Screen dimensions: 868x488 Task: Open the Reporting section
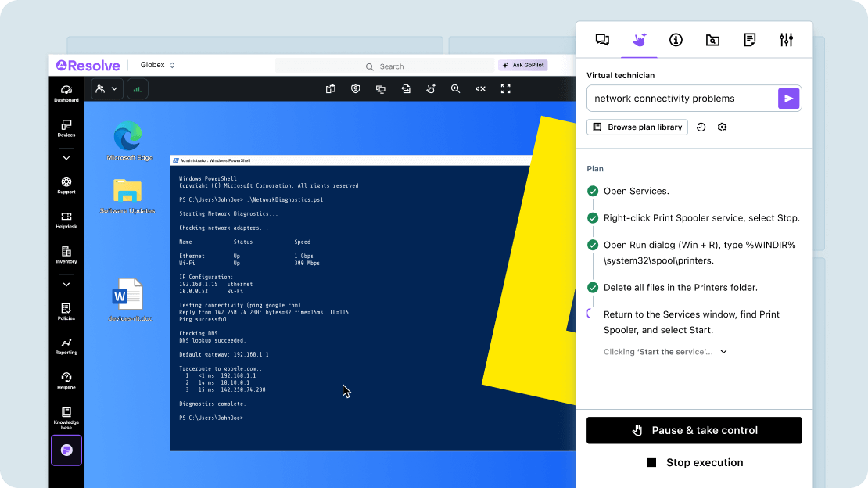pos(66,346)
